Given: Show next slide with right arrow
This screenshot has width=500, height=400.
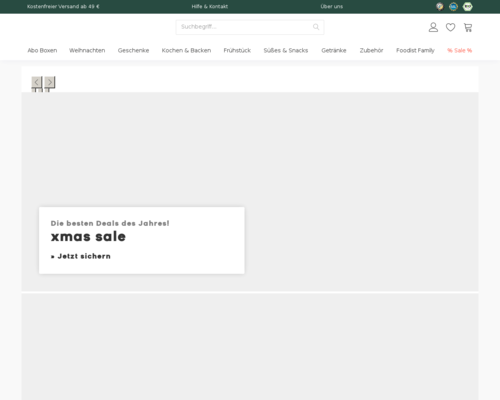Looking at the screenshot, I should pyautogui.click(x=50, y=82).
